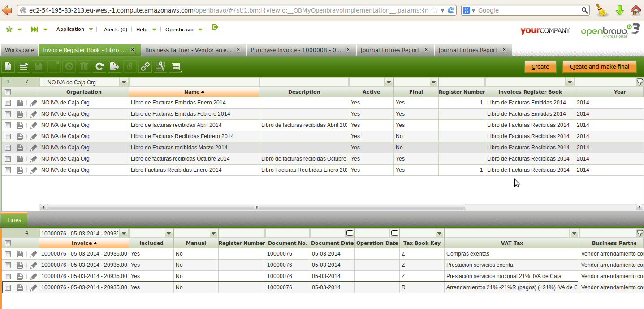This screenshot has width=644, height=309.
Task: Edit Libro Facturas Recibidas Enero 2014 via pencil icon
Action: click(x=34, y=170)
